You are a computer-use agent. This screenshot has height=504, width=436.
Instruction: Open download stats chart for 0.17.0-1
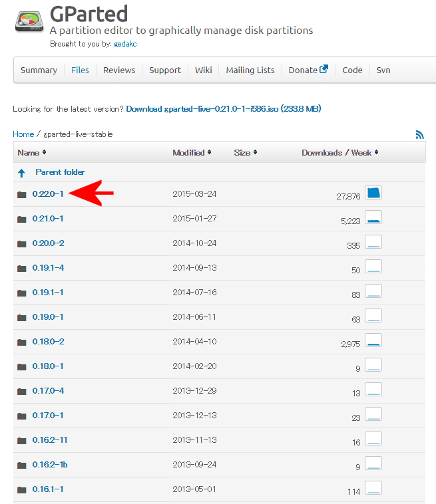tap(373, 414)
